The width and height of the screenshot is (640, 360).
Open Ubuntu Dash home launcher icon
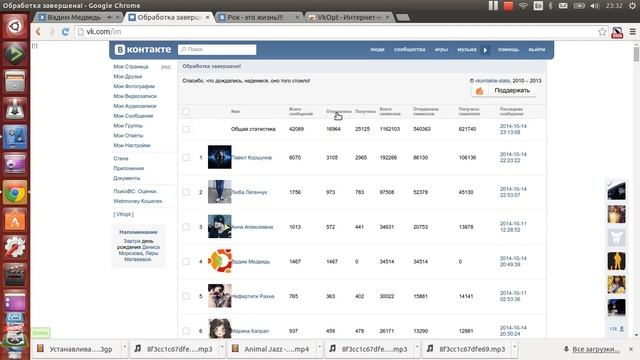pos(15,27)
